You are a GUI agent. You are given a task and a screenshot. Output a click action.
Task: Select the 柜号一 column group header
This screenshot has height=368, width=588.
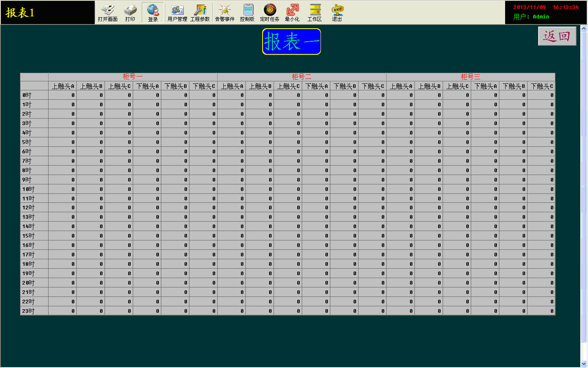click(133, 77)
